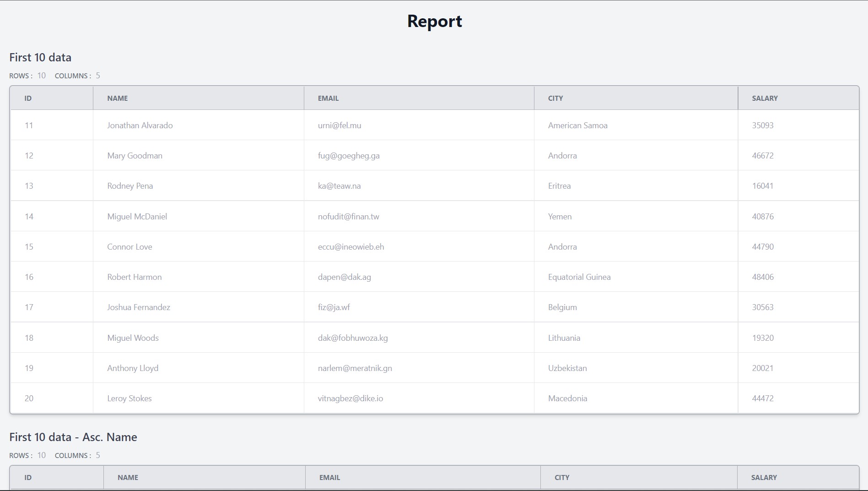Select the email urni@fel.mu for Jonathan Alvarado
Screen dimensions: 868x491
tap(340, 125)
